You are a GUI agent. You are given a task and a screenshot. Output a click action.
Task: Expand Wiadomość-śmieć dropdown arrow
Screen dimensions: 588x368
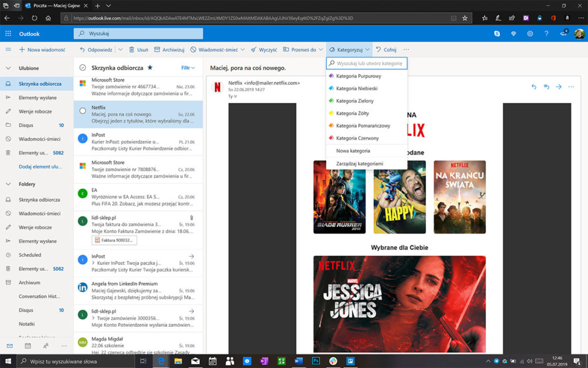(243, 49)
